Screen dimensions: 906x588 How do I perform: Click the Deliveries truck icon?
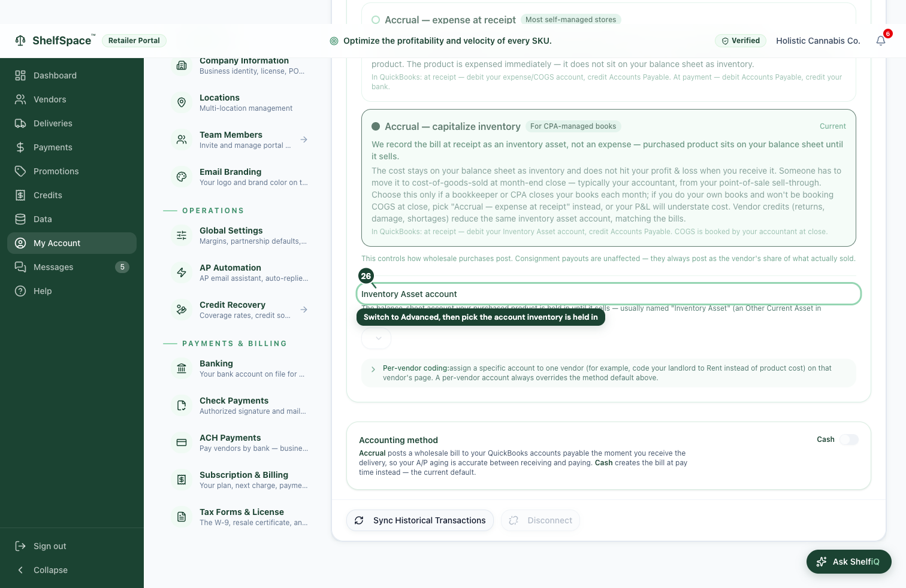20,123
